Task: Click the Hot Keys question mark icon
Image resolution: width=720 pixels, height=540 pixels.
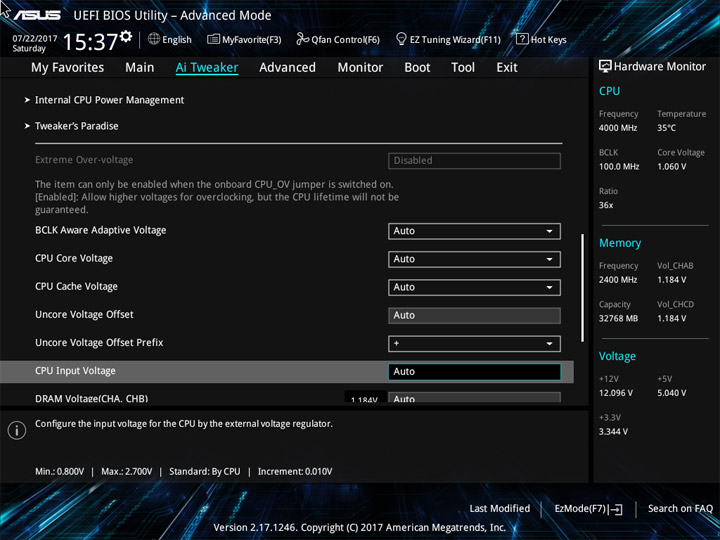Action: pyautogui.click(x=522, y=39)
